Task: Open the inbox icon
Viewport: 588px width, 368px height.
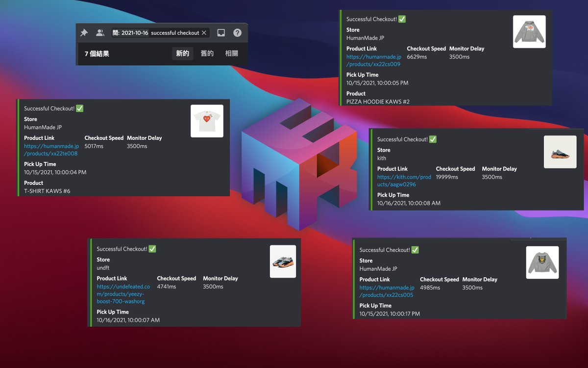Action: (x=221, y=33)
